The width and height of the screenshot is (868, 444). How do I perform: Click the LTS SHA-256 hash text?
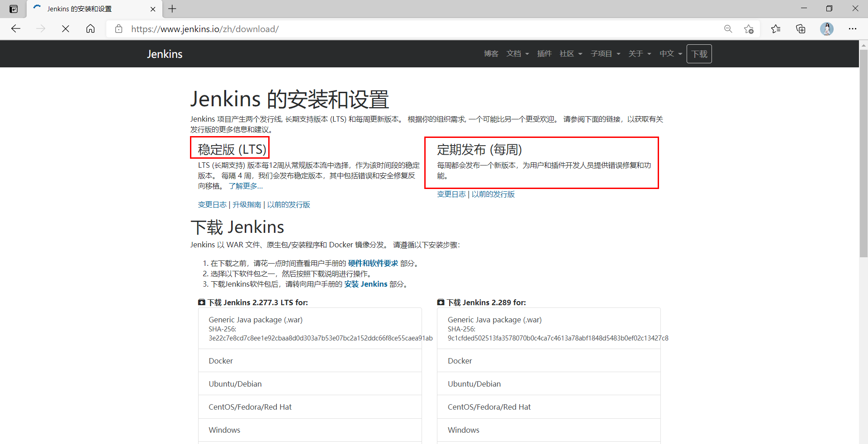tap(321, 338)
